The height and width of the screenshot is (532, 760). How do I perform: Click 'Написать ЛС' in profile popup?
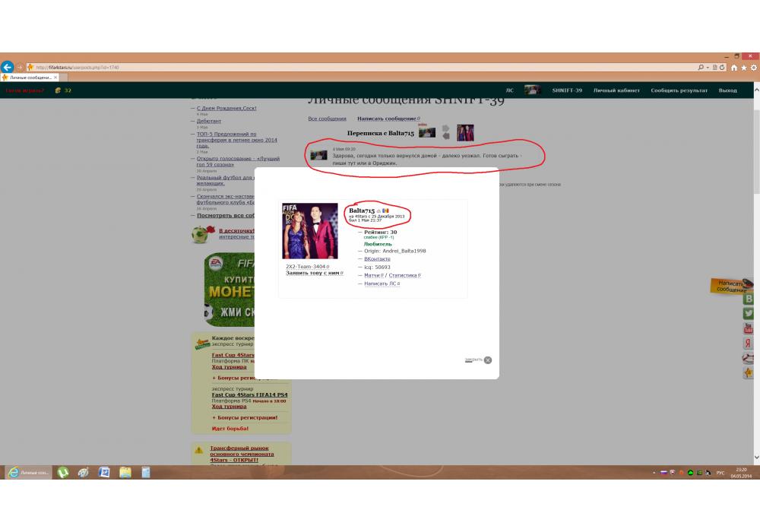coord(382,284)
